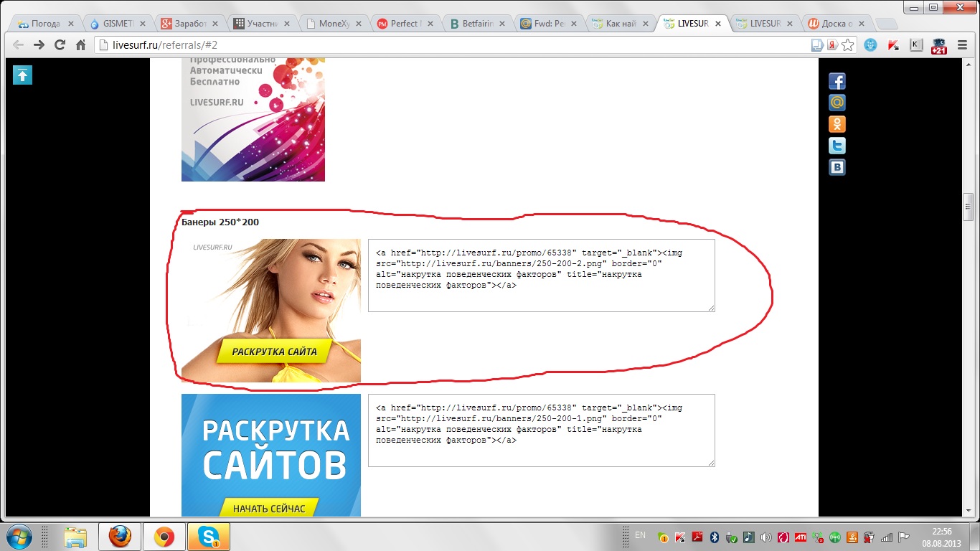Click the K extension icon in toolbar
Viewport: 980px width, 551px height.
pos(916,45)
